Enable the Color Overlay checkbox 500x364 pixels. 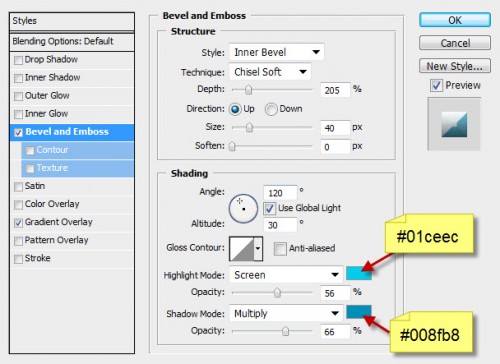(18, 205)
